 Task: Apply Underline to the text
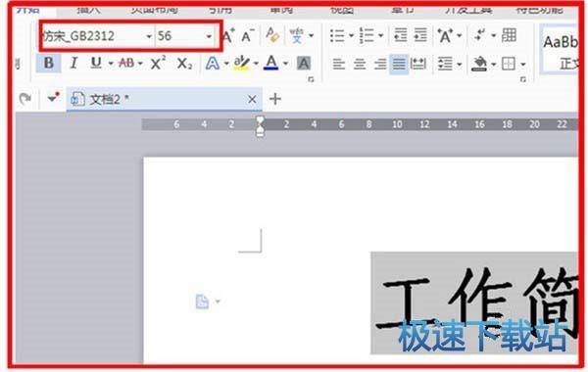pyautogui.click(x=96, y=63)
